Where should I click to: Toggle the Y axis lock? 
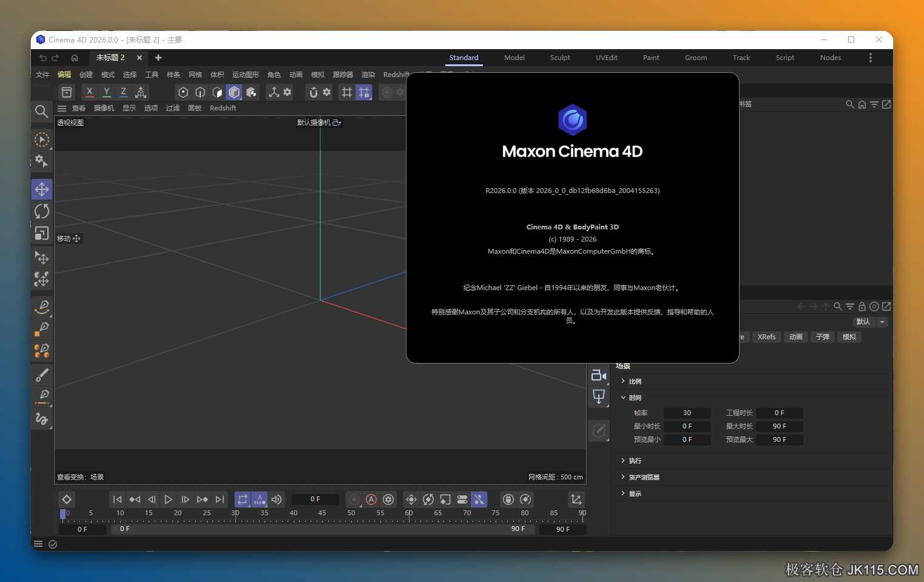106,92
